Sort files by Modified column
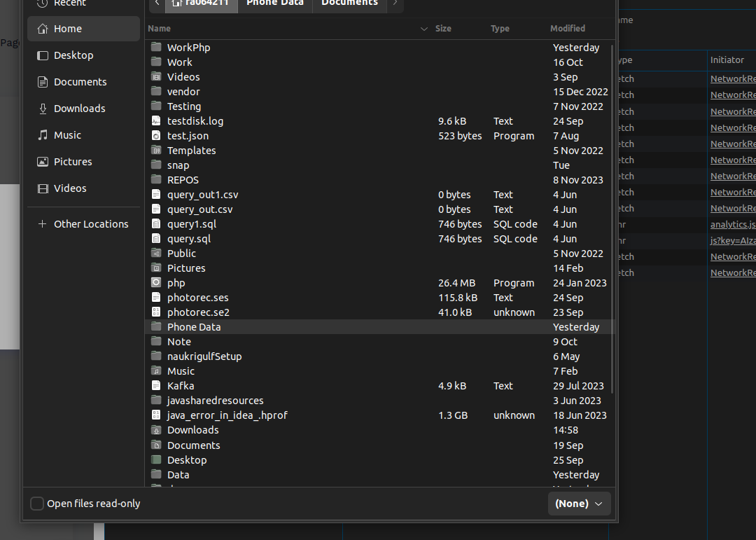The width and height of the screenshot is (756, 540). point(568,29)
